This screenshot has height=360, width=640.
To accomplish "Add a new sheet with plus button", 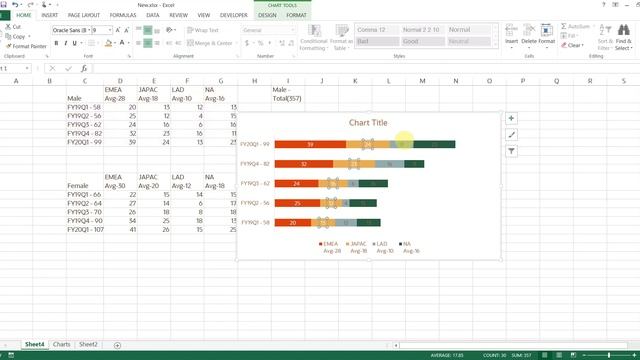I will tap(118, 345).
